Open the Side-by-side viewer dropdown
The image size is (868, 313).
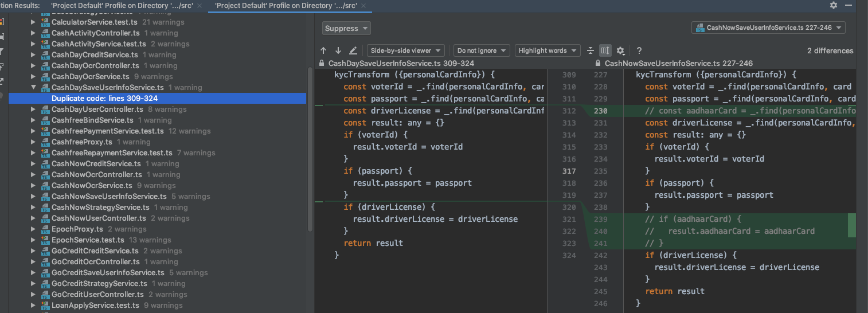coord(406,50)
